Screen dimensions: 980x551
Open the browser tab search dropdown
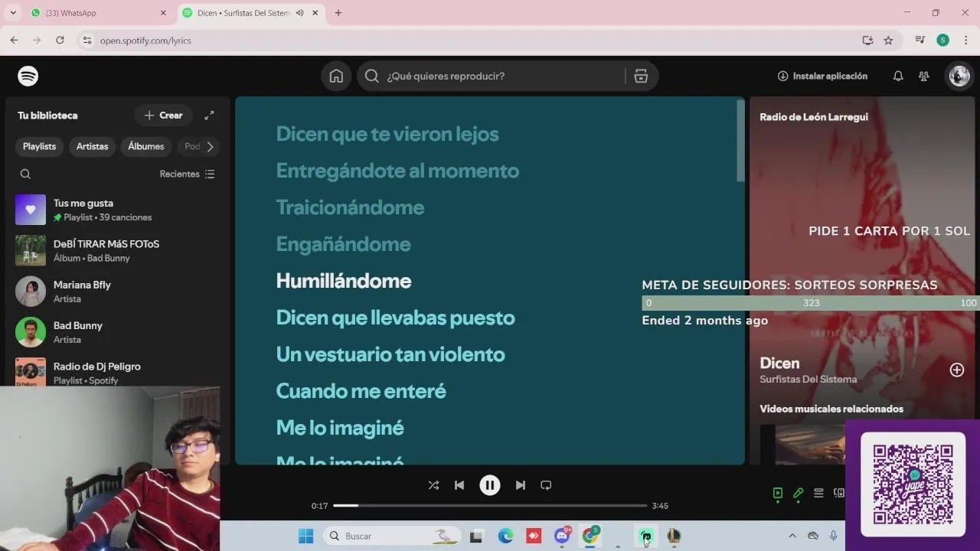(13, 13)
